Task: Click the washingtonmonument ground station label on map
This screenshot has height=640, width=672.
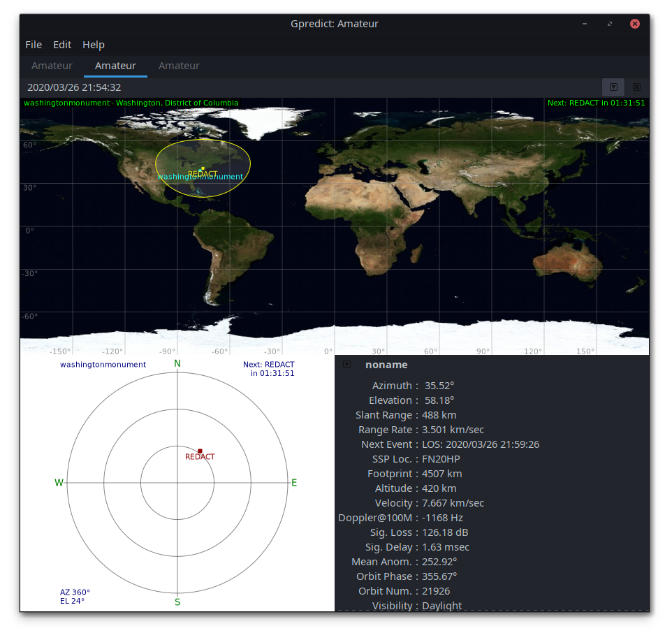Action: [x=200, y=177]
